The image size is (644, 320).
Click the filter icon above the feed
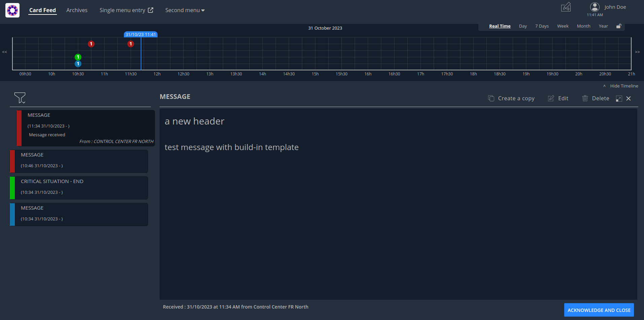[20, 98]
